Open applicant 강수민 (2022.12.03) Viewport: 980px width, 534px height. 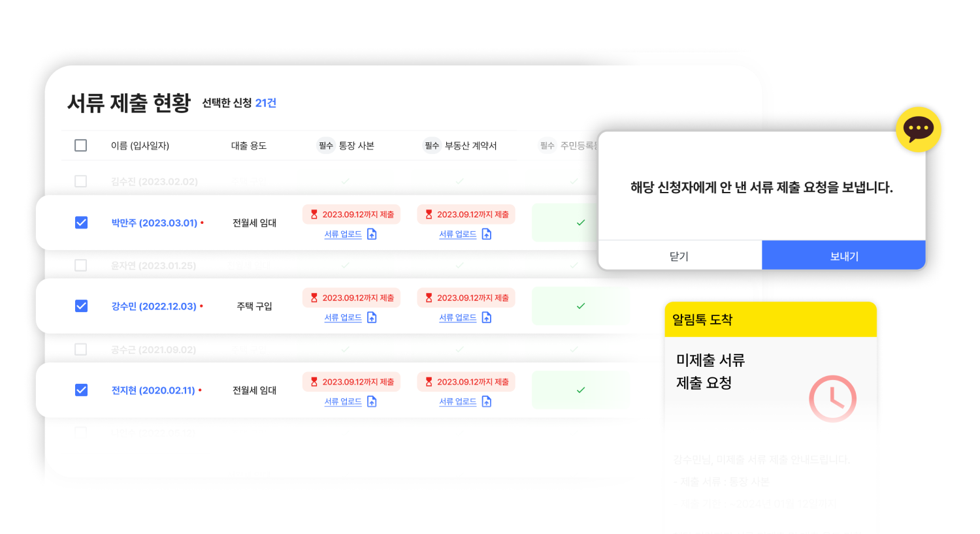pos(154,306)
